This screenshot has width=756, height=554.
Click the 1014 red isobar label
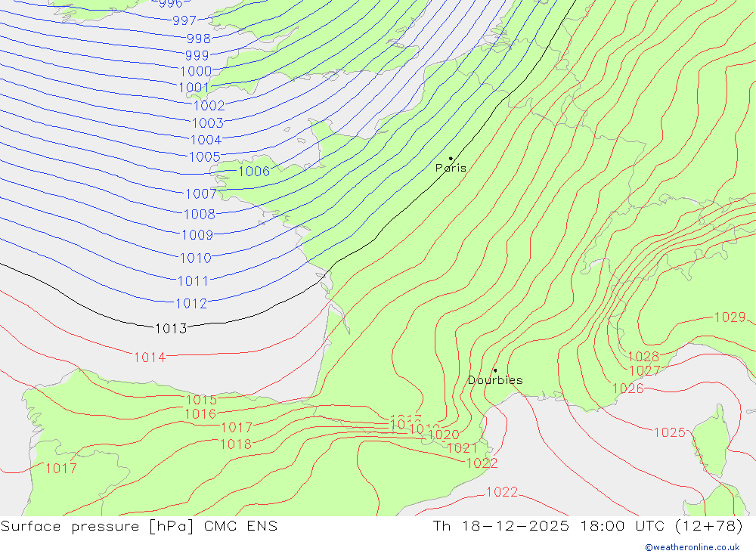[150, 357]
